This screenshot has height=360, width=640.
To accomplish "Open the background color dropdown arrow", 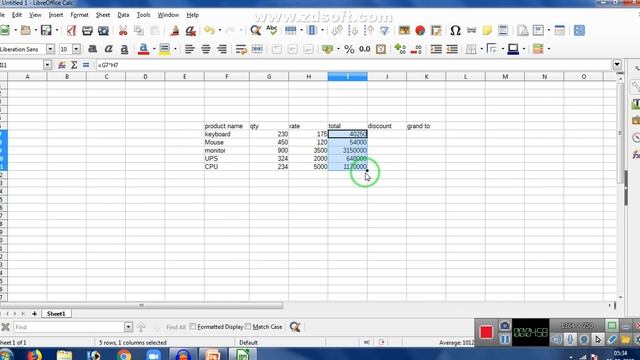I will tap(175, 49).
